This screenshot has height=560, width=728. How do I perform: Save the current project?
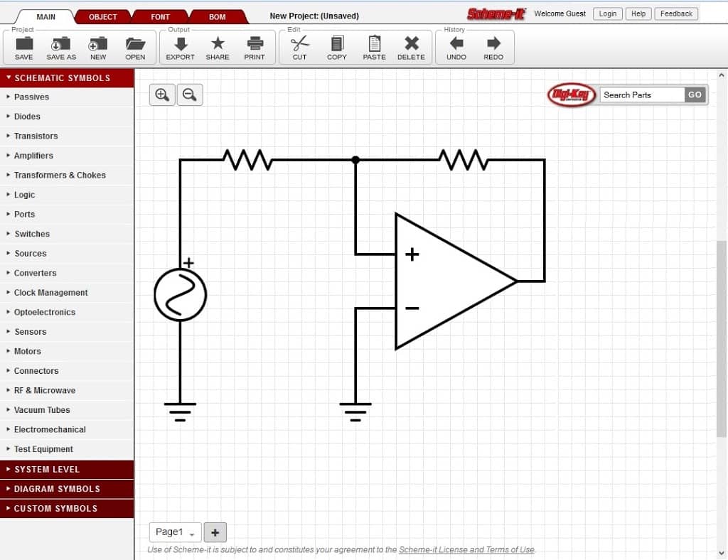[x=23, y=47]
